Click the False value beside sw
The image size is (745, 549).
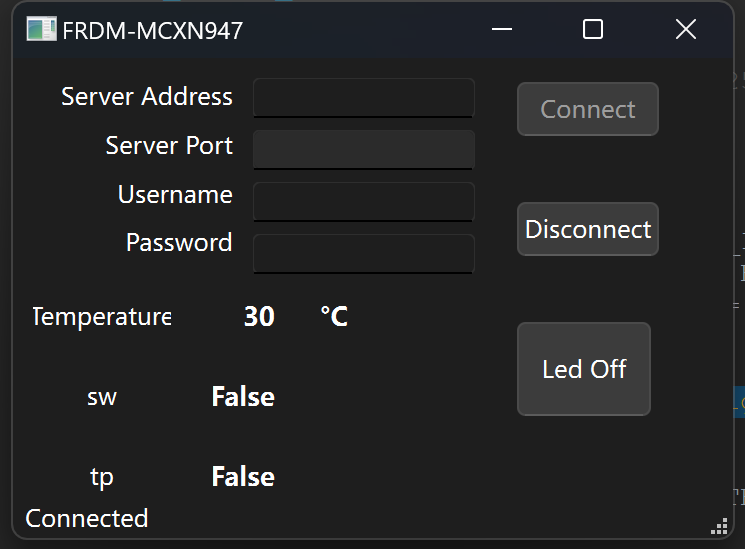coord(243,397)
